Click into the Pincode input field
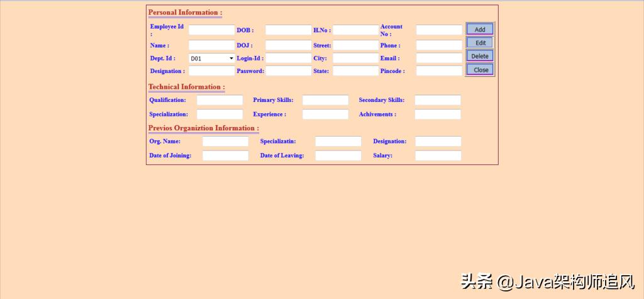 point(439,71)
